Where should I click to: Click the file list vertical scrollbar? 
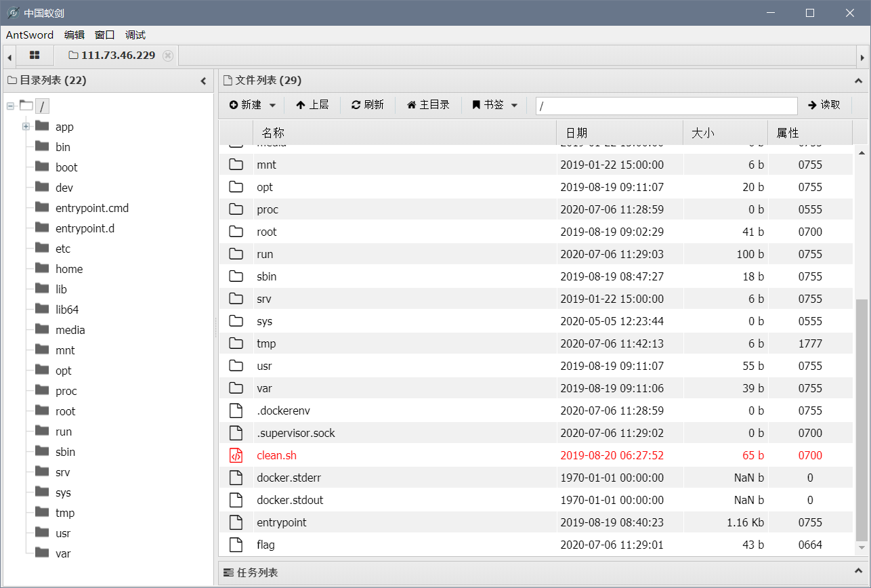(x=862, y=419)
